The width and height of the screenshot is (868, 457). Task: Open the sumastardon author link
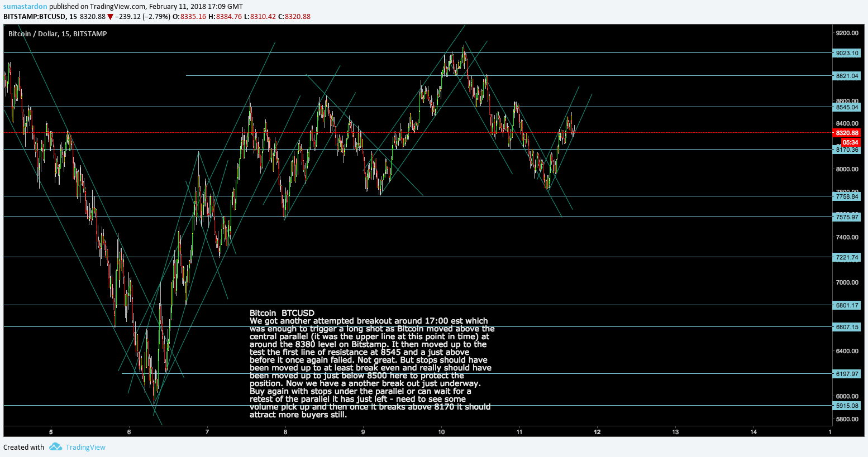(25, 6)
